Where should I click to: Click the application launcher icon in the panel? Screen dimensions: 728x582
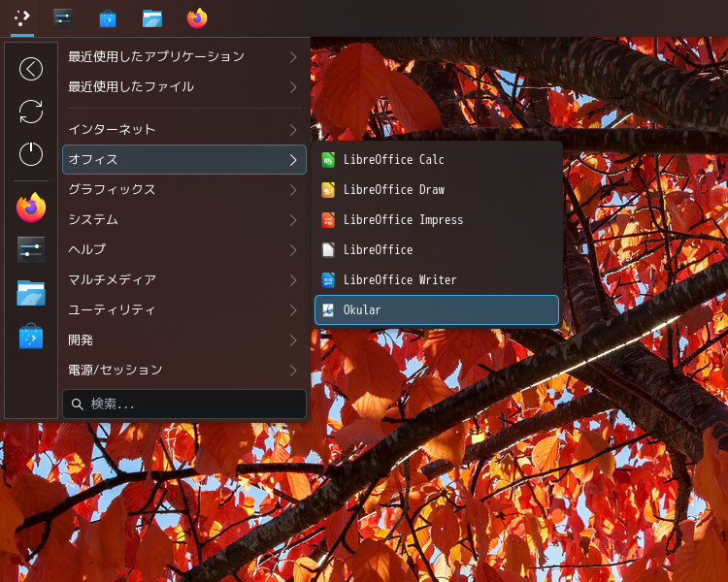coord(21,18)
